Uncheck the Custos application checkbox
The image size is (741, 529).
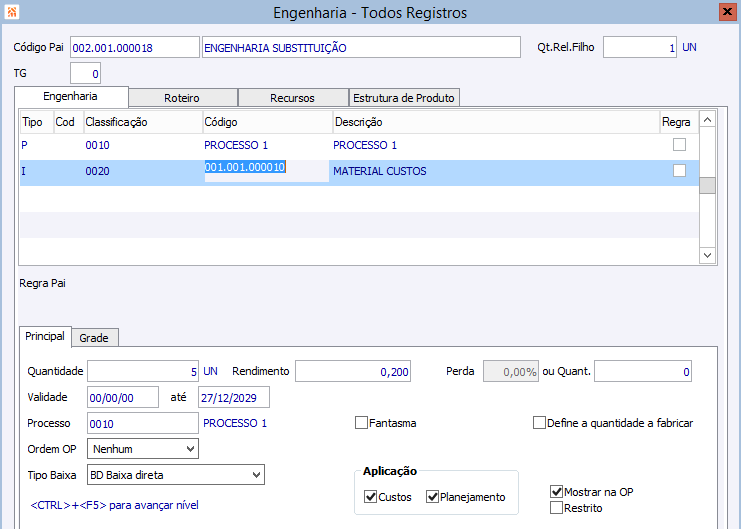(371, 497)
